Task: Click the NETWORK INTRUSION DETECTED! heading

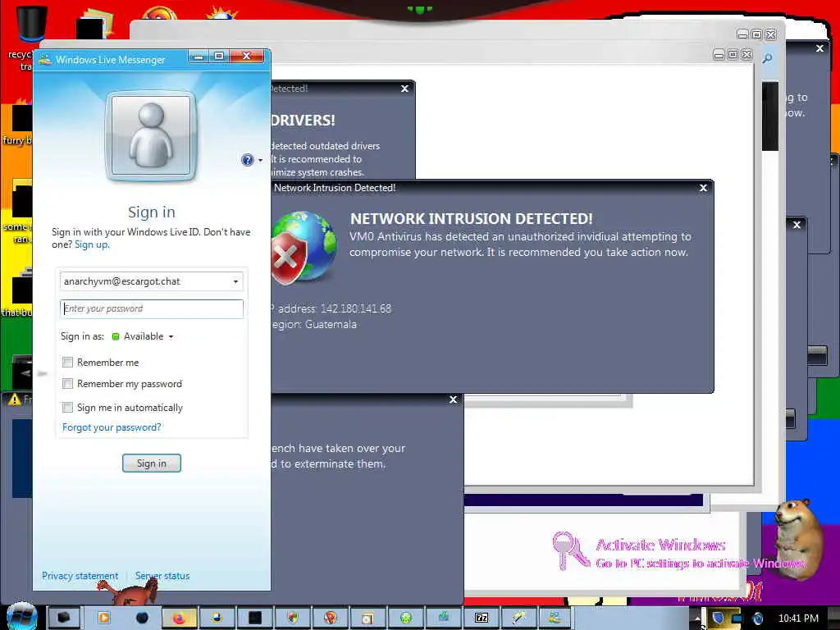Action: point(472,218)
